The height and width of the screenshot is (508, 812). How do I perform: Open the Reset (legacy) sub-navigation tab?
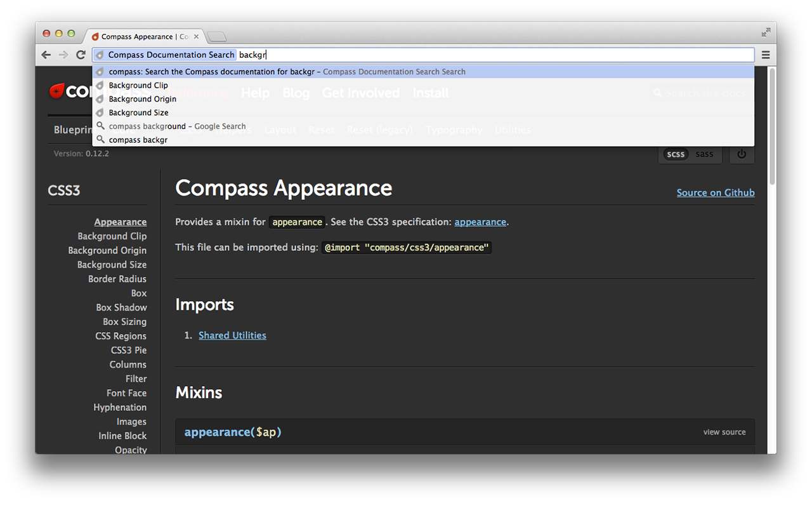click(379, 130)
